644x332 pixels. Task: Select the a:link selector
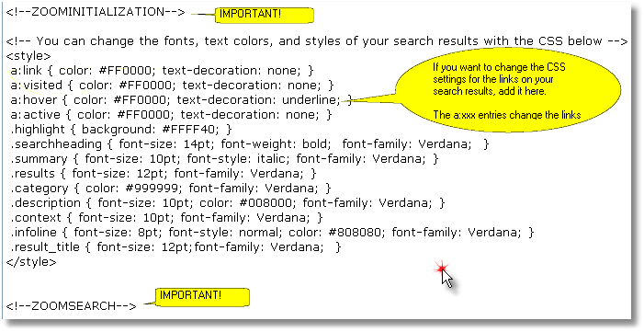tap(27, 70)
